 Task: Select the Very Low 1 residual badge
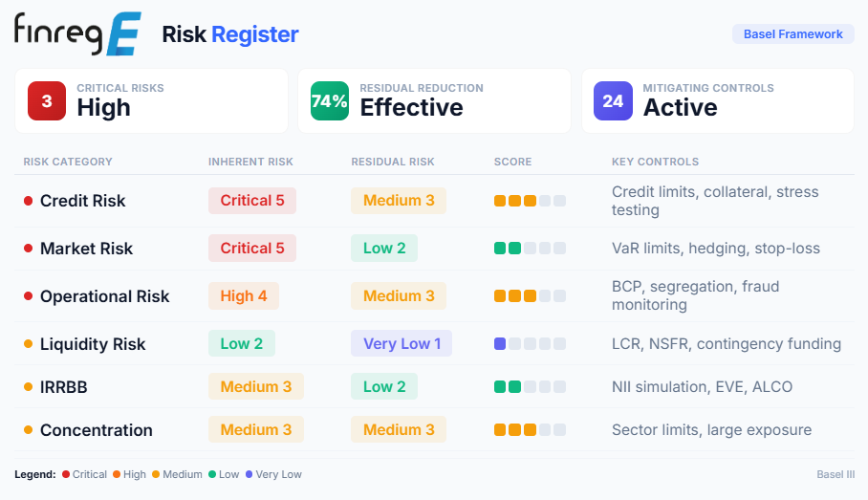pos(401,344)
